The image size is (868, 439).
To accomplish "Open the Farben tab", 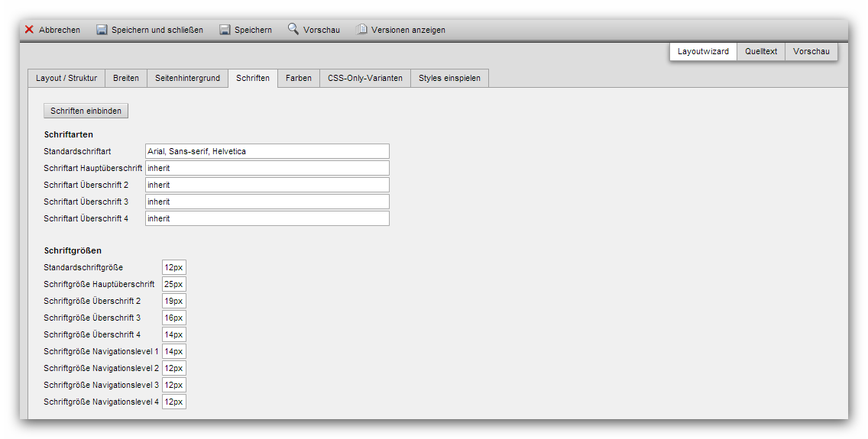I will [299, 78].
